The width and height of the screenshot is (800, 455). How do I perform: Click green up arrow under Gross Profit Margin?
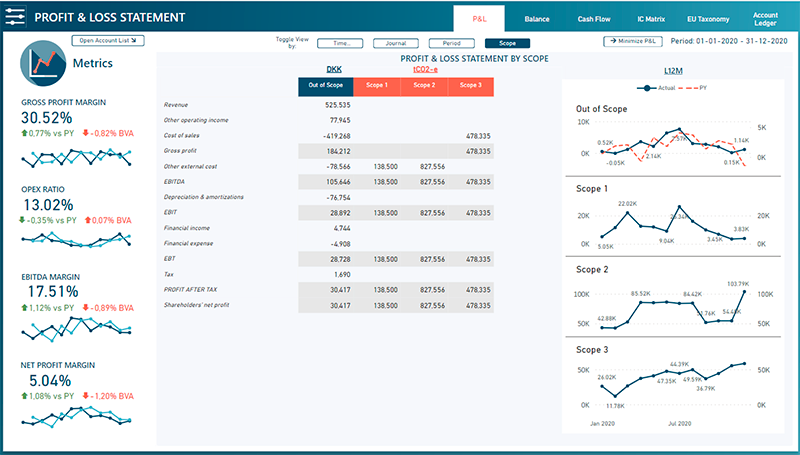tap(25, 133)
